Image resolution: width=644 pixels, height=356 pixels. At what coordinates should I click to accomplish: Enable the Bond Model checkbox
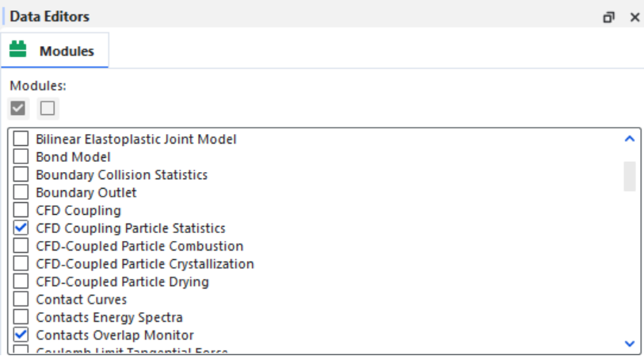point(21,157)
